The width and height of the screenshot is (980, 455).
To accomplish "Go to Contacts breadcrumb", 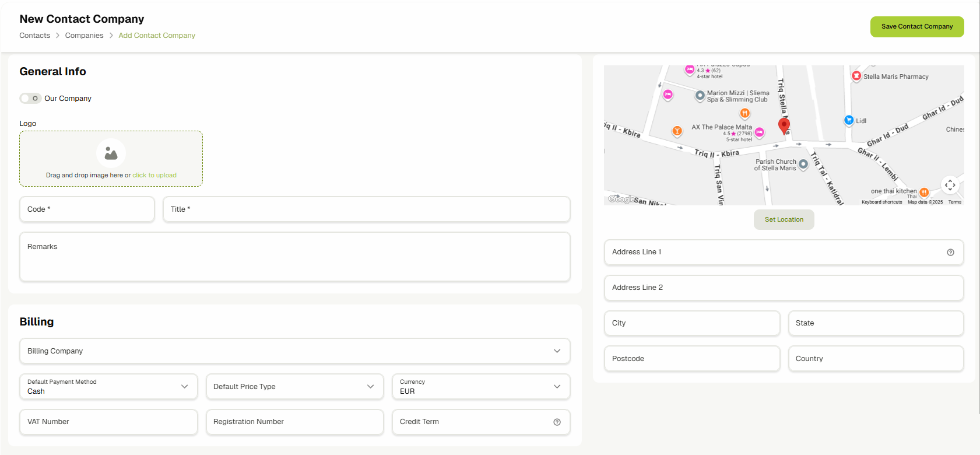I will [x=35, y=36].
